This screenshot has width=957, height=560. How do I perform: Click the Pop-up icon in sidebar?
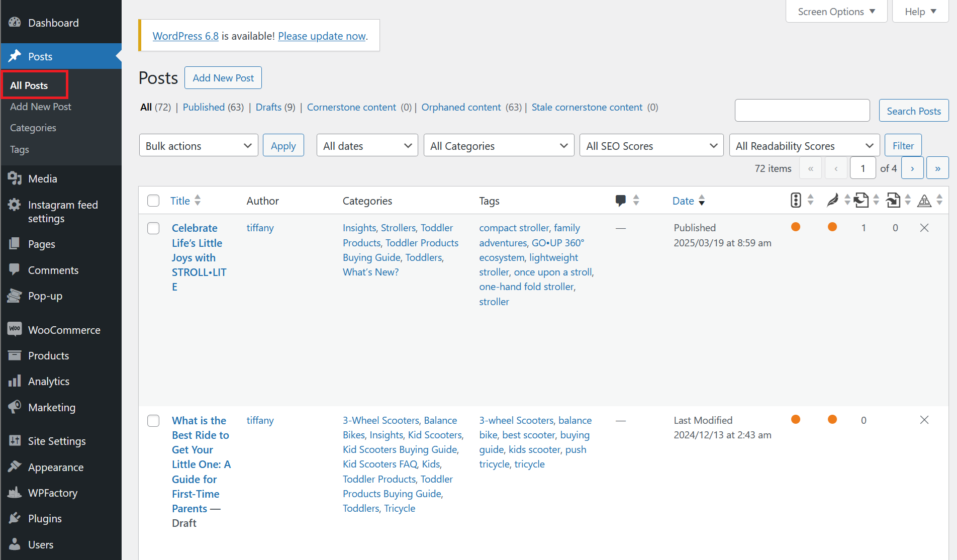15,296
